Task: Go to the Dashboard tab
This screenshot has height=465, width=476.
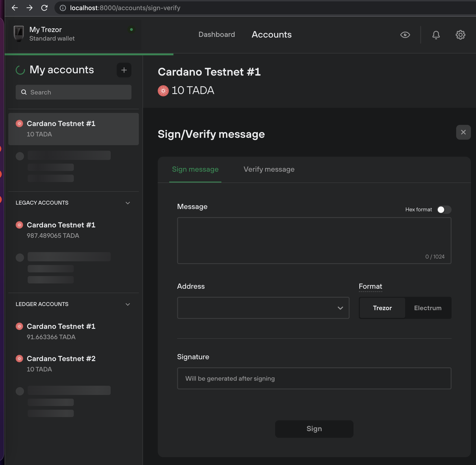Action: (216, 34)
